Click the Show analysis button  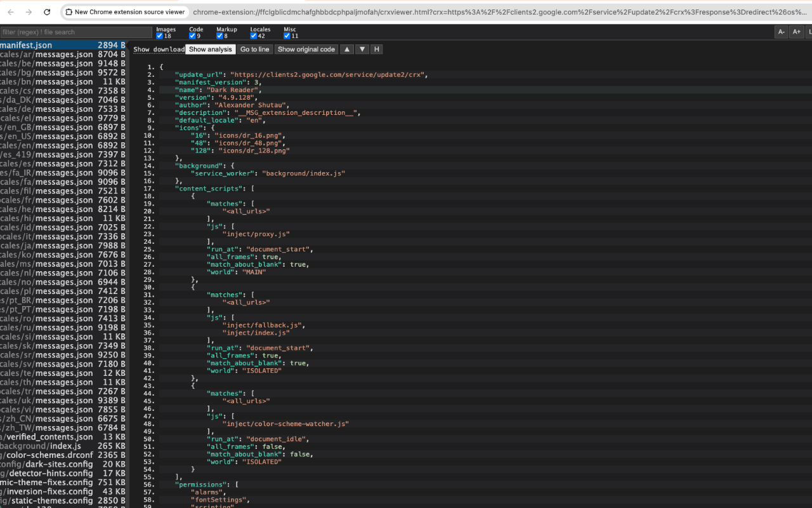pyautogui.click(x=211, y=50)
